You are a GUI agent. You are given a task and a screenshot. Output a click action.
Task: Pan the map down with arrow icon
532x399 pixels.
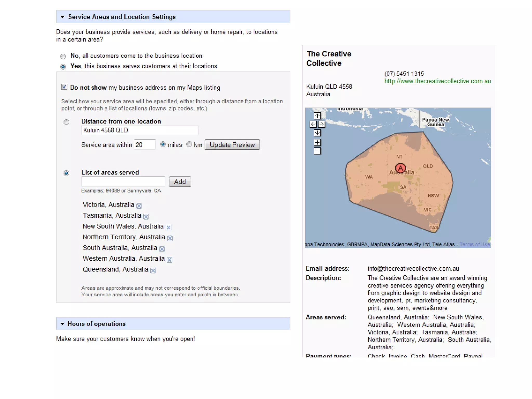[317, 133]
